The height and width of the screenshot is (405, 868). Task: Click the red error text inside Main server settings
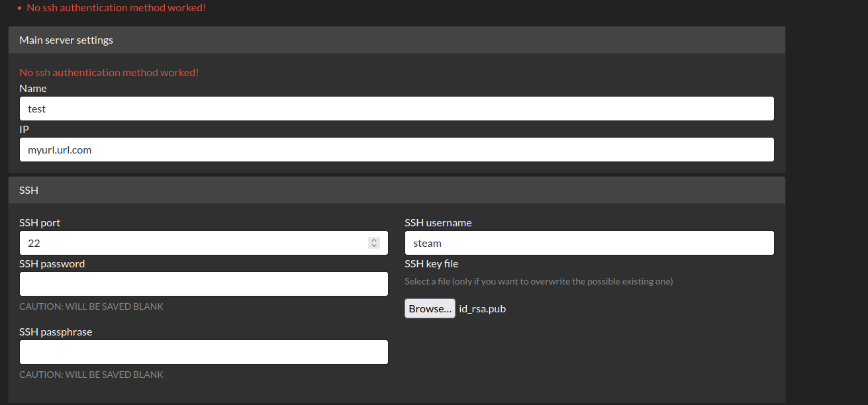click(109, 72)
